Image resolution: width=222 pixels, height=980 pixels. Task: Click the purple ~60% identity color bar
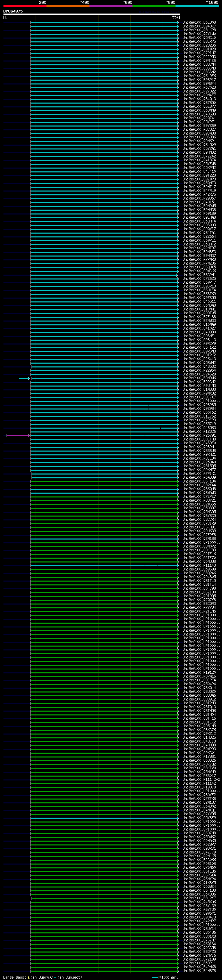pos(111,6)
